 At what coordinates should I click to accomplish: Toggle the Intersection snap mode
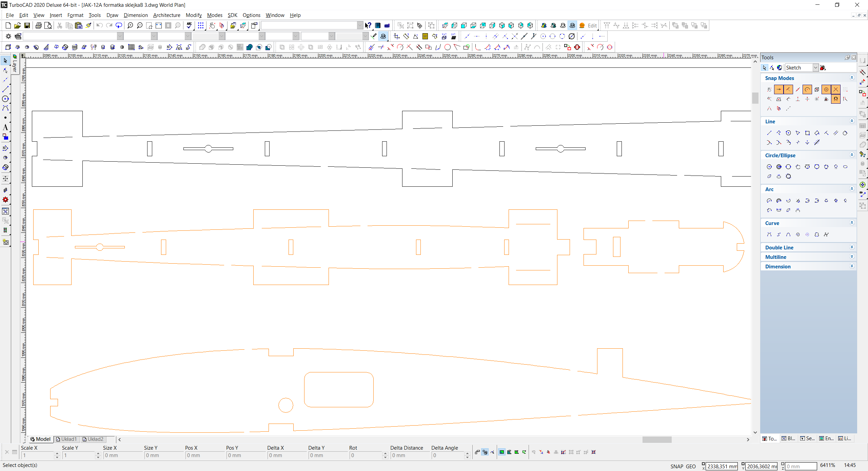[x=836, y=89]
